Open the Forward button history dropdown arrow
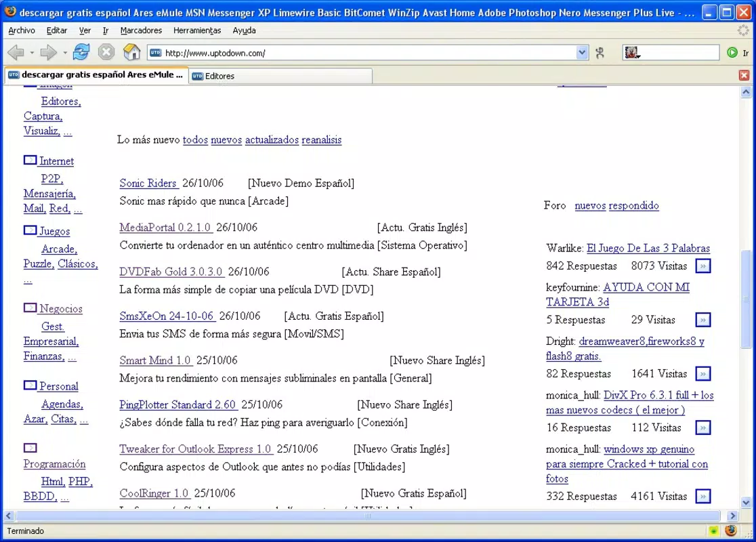The height and width of the screenshot is (542, 756). pyautogui.click(x=64, y=53)
